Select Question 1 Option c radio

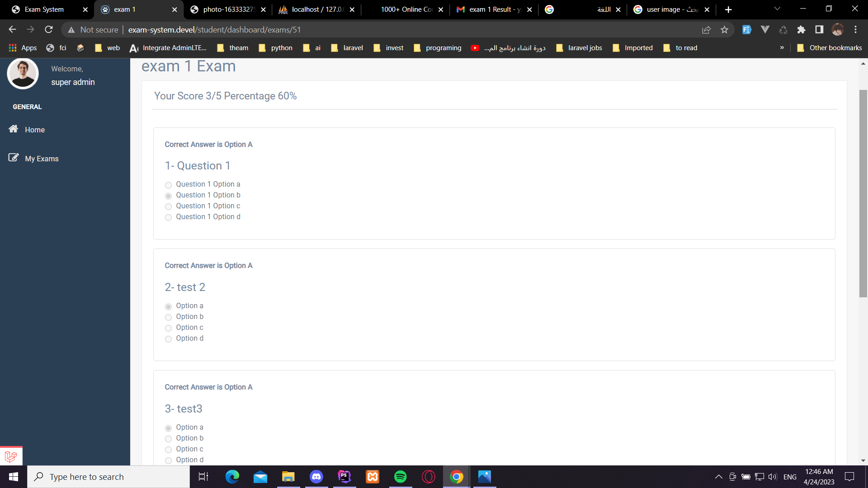click(168, 206)
